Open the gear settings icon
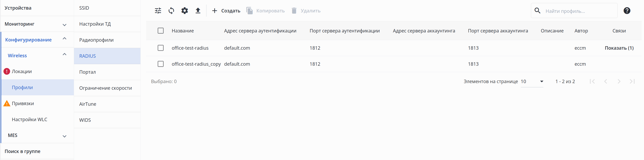 tap(184, 11)
